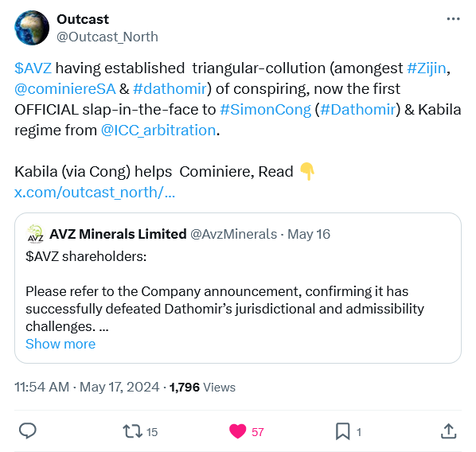Click the Outcast globe profile avatar
Image resolution: width=476 pixels, height=452 pixels.
click(32, 28)
